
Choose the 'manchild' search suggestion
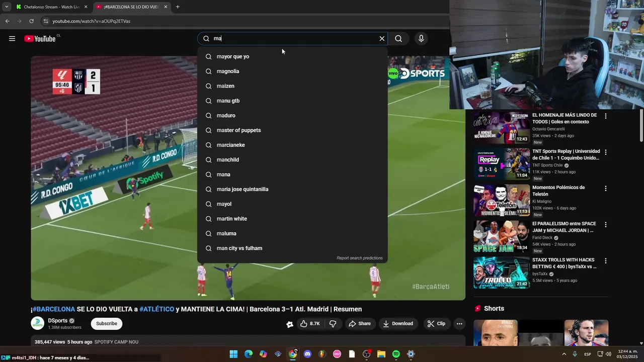tap(292, 160)
